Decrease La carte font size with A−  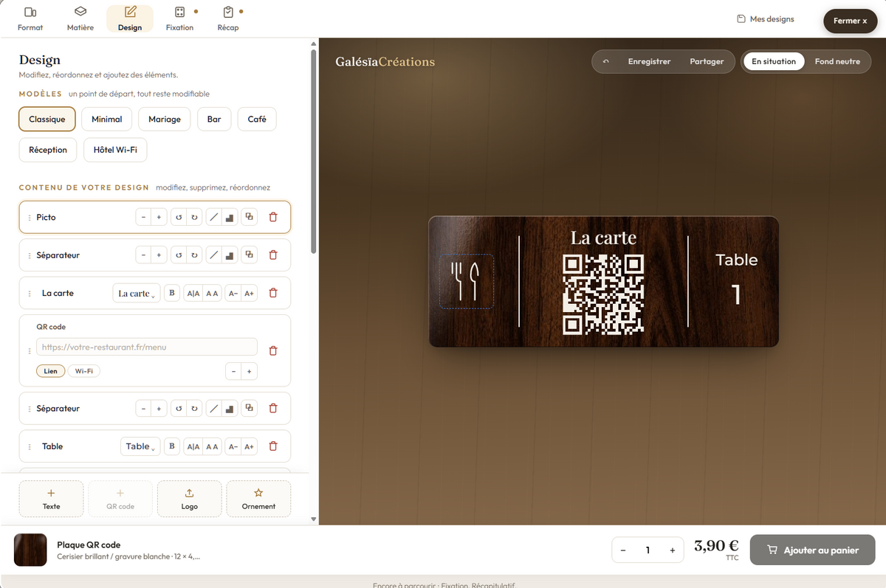click(233, 293)
